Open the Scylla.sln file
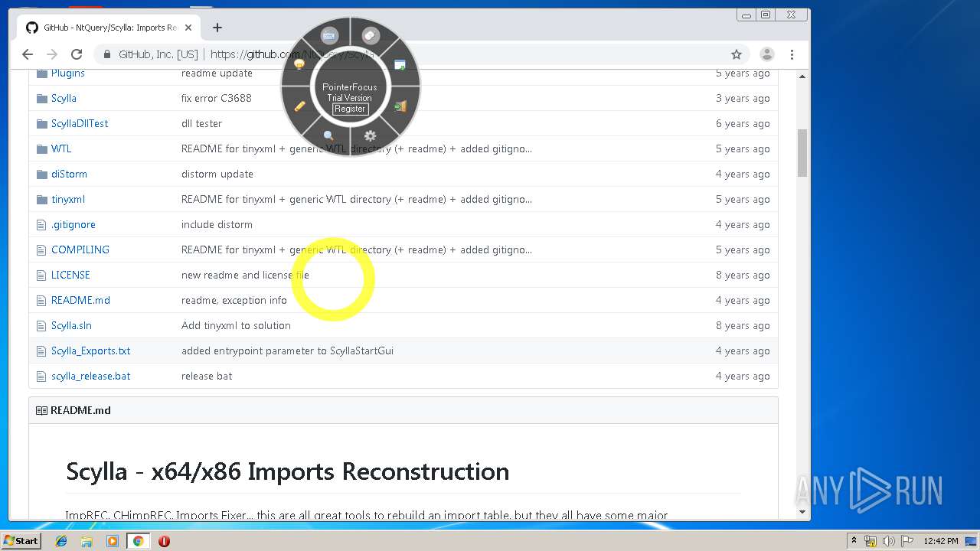980x551 pixels. 71,325
